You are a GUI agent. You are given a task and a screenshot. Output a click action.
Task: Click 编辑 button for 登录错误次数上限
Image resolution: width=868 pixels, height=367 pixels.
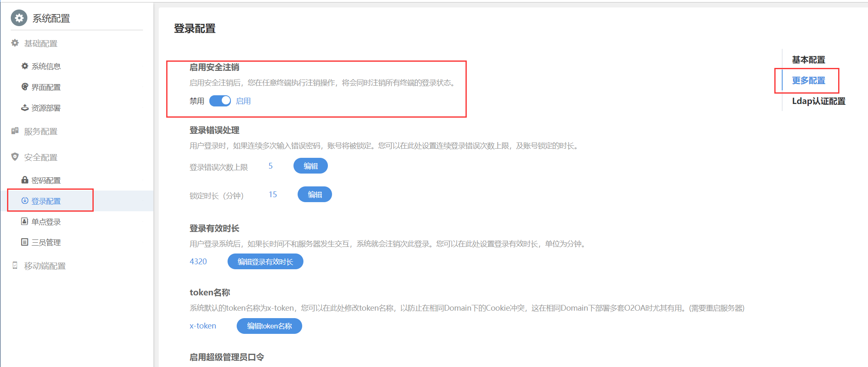310,166
